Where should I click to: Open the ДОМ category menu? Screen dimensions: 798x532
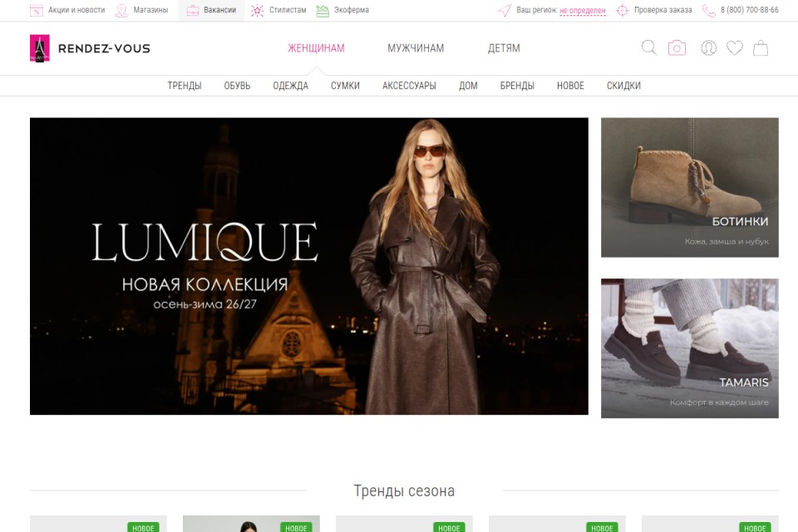coord(468,86)
